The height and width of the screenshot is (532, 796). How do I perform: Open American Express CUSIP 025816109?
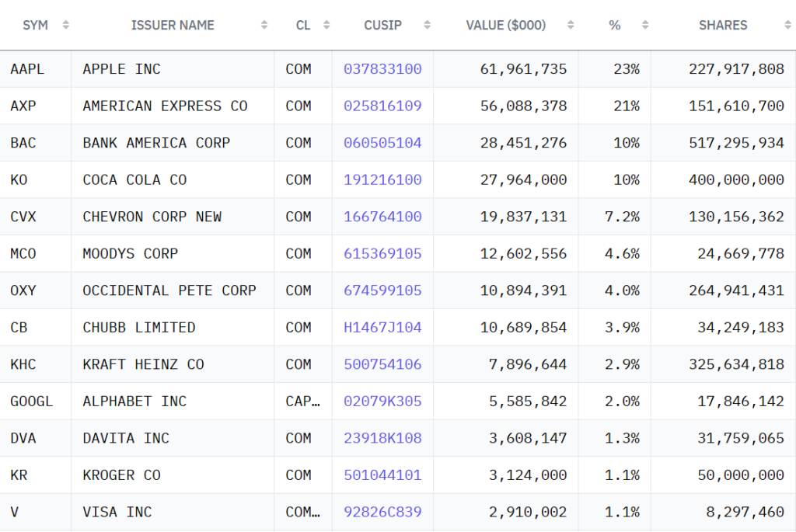pyautogui.click(x=382, y=106)
